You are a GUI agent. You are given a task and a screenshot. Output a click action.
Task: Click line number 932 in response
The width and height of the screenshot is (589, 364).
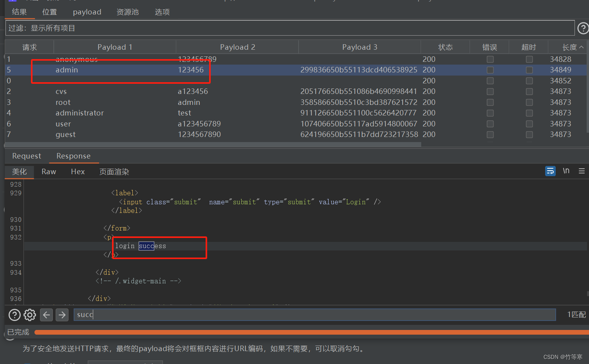pos(16,237)
